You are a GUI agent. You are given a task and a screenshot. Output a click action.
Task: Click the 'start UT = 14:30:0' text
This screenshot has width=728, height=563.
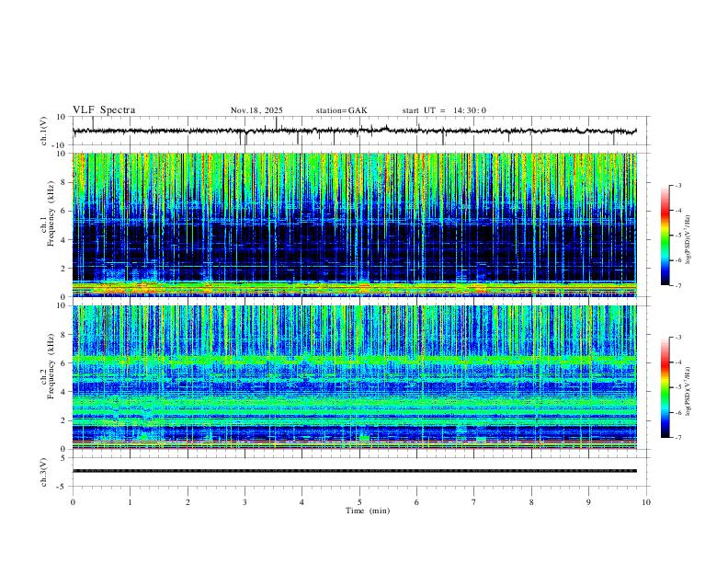[x=444, y=110]
